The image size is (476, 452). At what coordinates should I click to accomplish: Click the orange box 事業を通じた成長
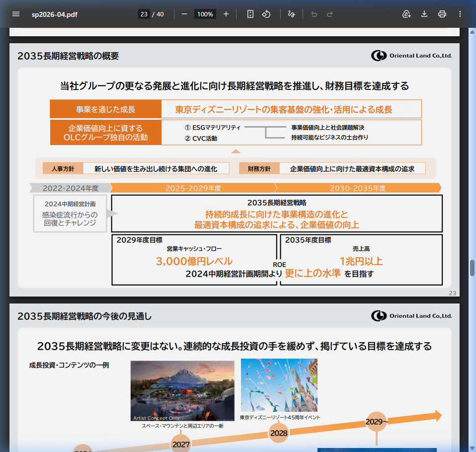106,109
